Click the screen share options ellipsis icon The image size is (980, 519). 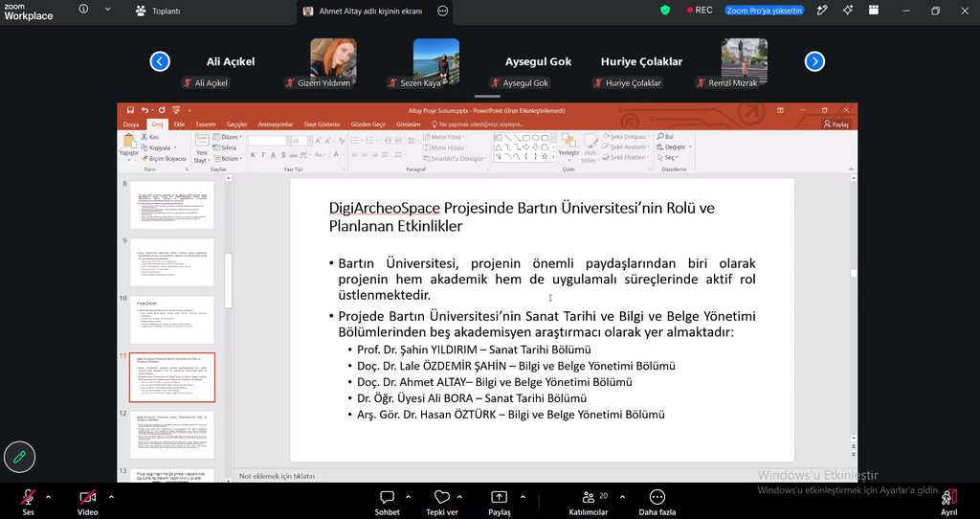(442, 11)
